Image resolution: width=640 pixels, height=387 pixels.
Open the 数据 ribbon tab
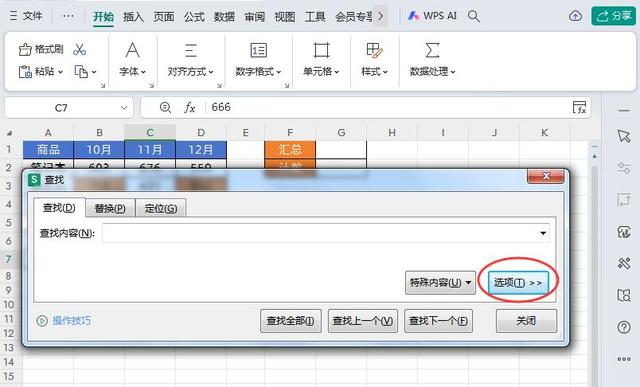click(x=224, y=17)
